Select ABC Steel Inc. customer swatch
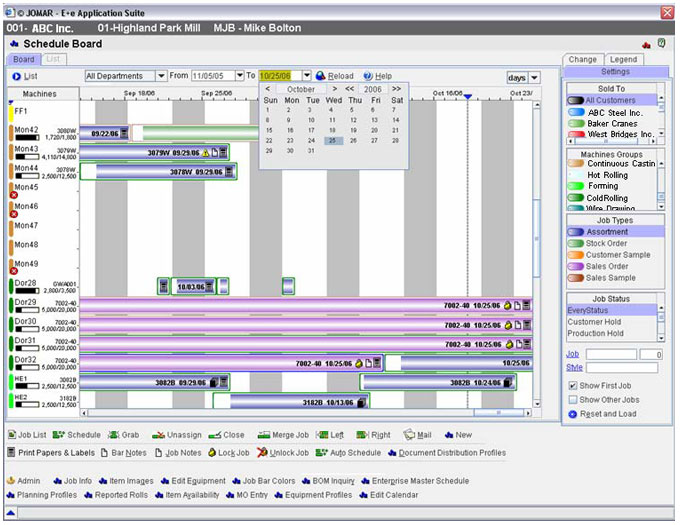The height and width of the screenshot is (525, 680). tap(576, 112)
